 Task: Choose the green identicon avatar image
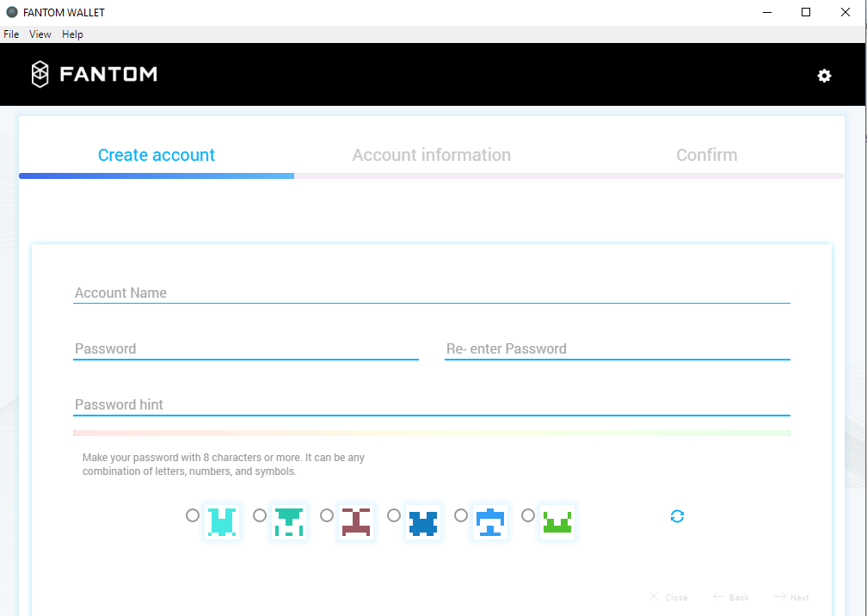[x=557, y=522]
